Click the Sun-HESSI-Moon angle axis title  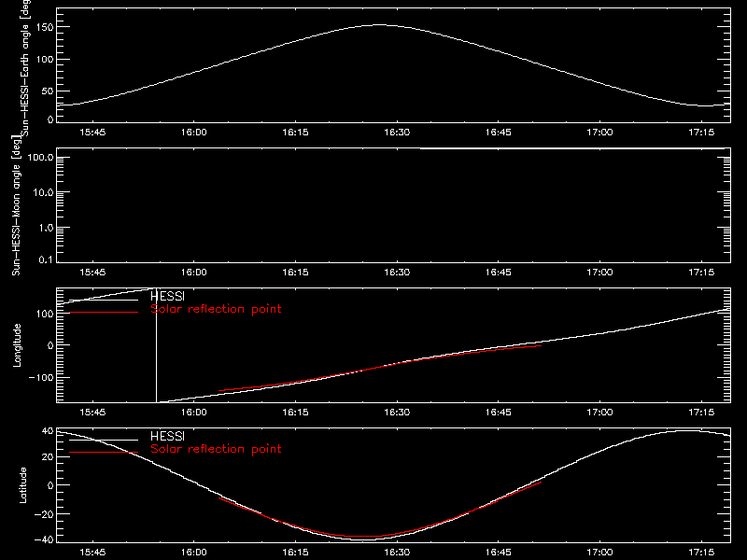pyautogui.click(x=17, y=205)
